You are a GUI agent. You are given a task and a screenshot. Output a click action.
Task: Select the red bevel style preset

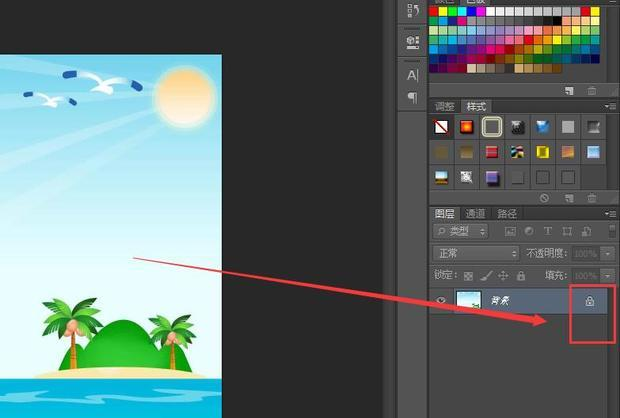(x=492, y=152)
